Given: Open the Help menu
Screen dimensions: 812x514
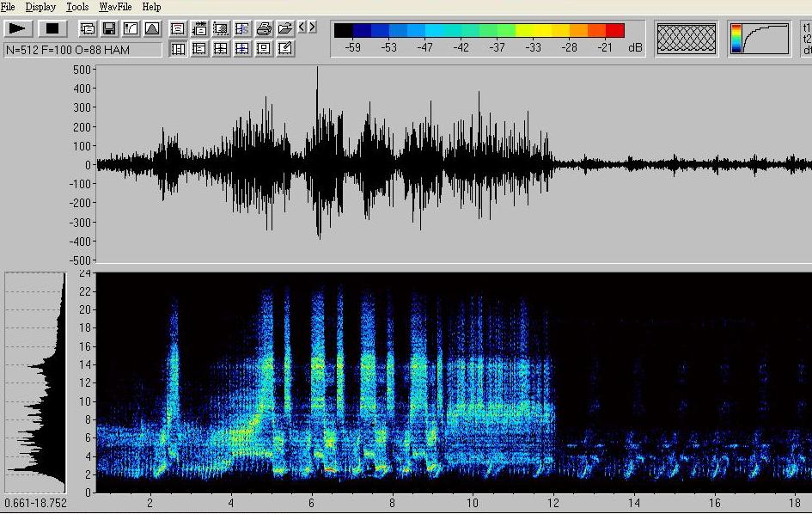Looking at the screenshot, I should click(x=151, y=7).
